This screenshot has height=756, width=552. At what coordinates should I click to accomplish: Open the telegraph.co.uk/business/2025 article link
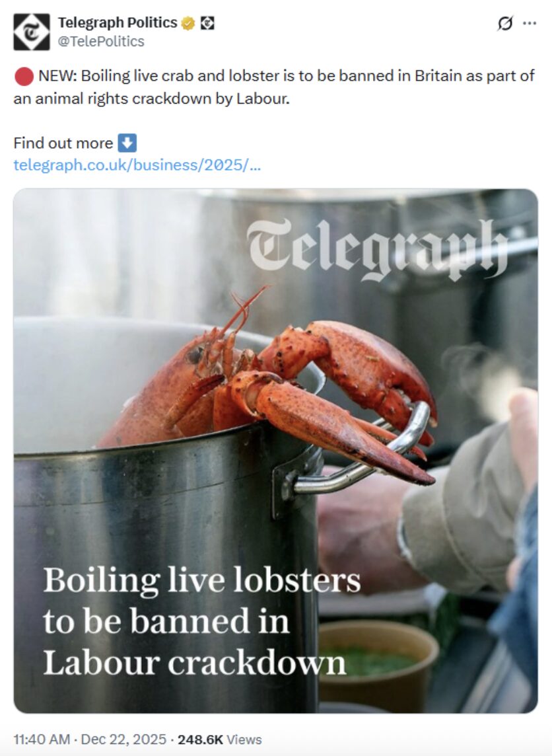pyautogui.click(x=137, y=165)
